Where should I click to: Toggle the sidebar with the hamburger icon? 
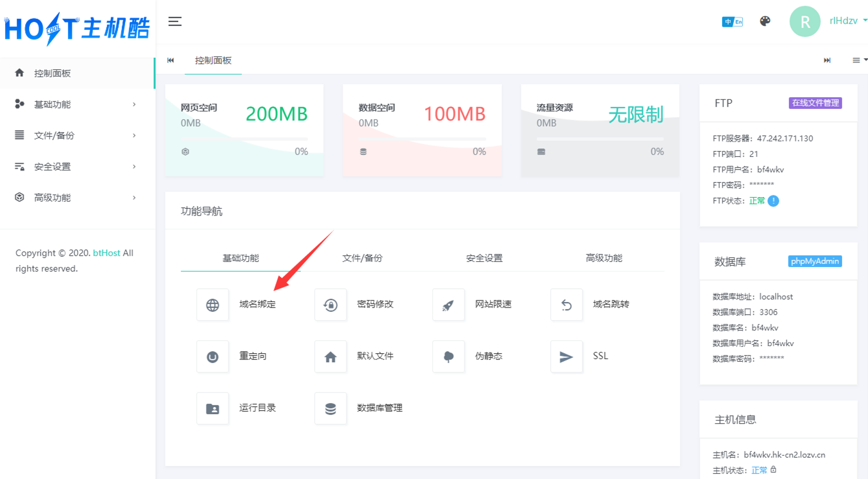pos(175,21)
